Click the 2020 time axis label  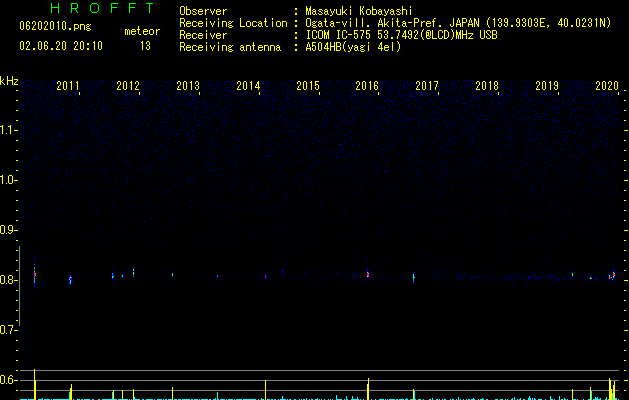pos(607,85)
